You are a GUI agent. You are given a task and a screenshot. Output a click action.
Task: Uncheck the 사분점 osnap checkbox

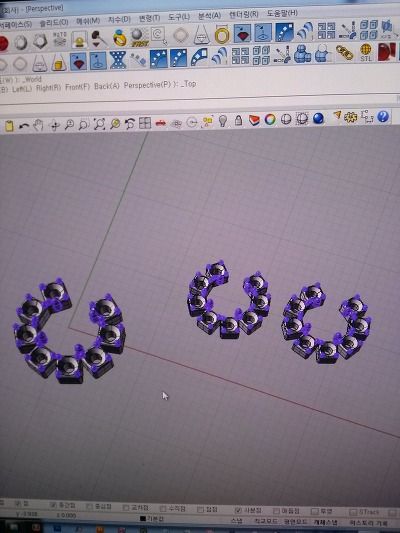239,511
